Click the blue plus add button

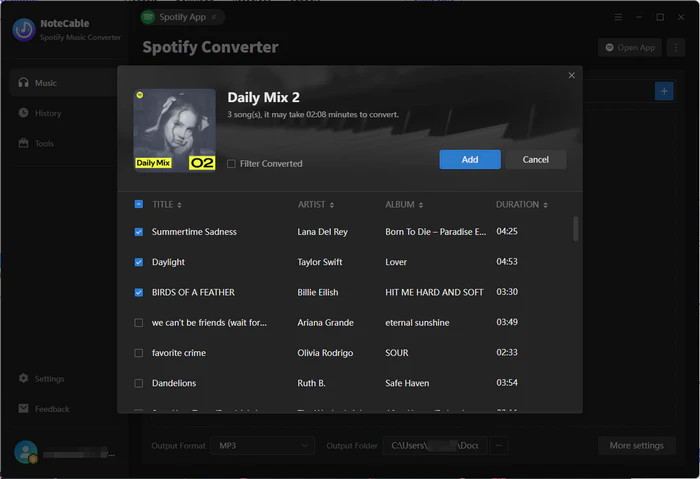click(x=664, y=91)
